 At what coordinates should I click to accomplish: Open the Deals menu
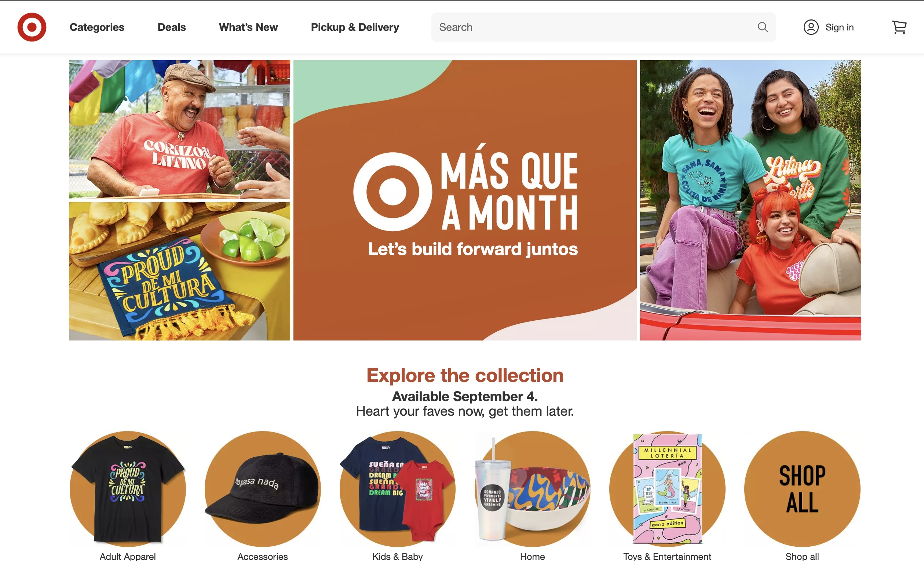[x=171, y=27]
